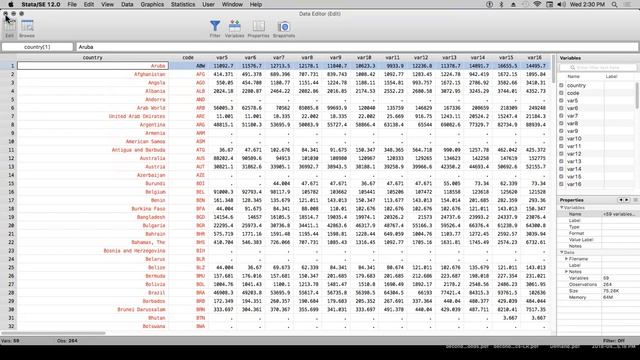Open the Help menu

(x=256, y=4)
